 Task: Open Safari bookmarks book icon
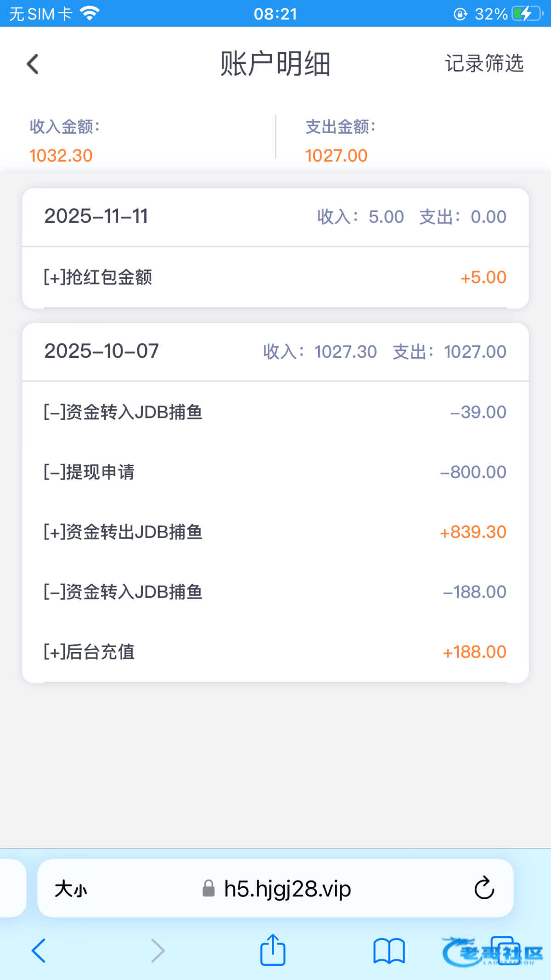tap(388, 950)
